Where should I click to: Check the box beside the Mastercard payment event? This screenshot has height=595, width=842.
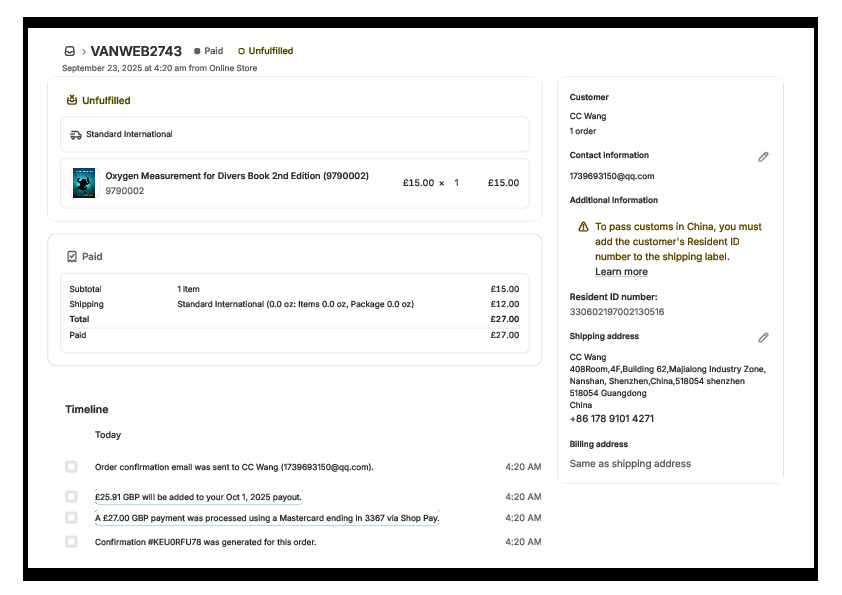click(x=71, y=518)
